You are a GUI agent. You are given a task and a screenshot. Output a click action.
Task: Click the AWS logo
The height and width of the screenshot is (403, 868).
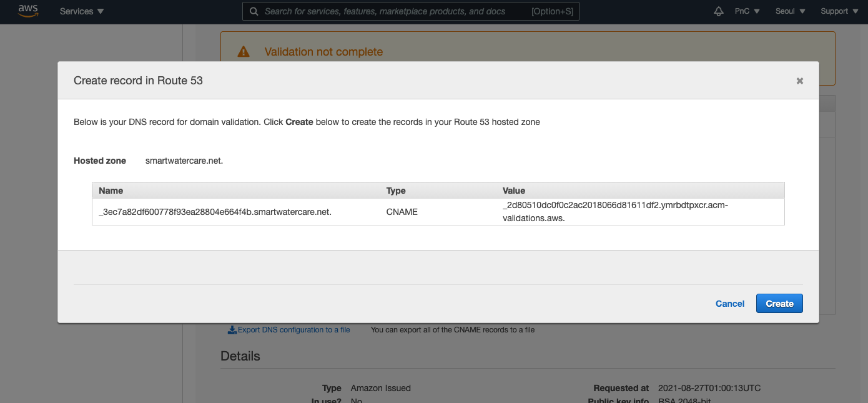tap(28, 11)
